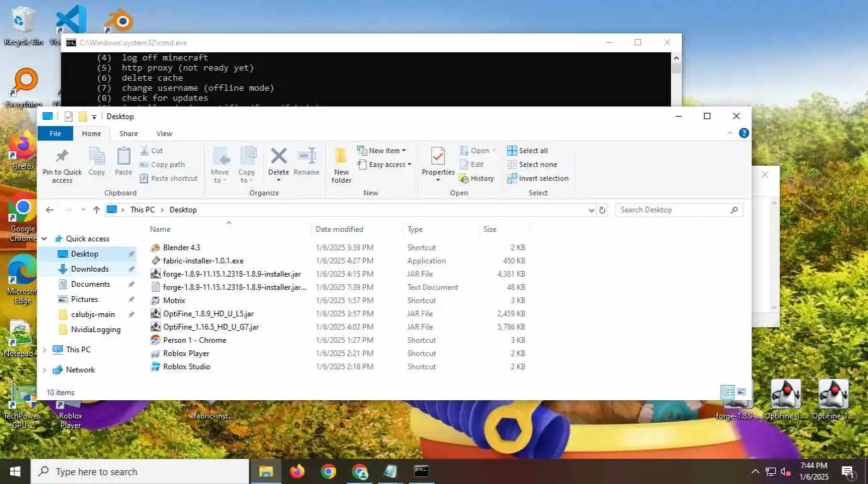Select forge installer JAR File row
Screen dimensions: 868x484
(x=338, y=274)
